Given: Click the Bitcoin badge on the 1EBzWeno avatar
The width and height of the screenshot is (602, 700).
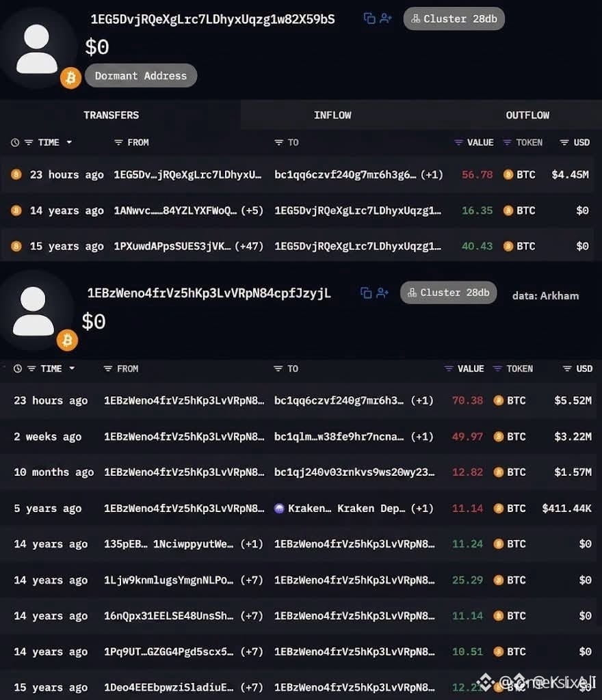Looking at the screenshot, I should pos(68,340).
